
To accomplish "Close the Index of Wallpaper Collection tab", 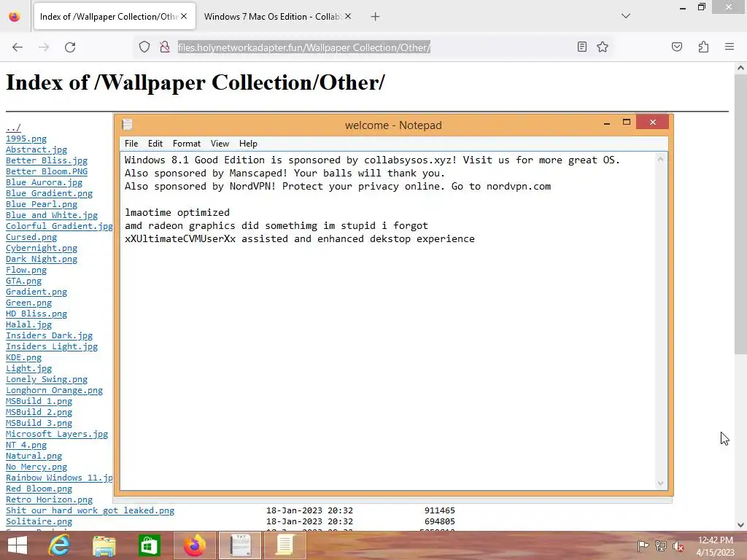I will coord(184,16).
